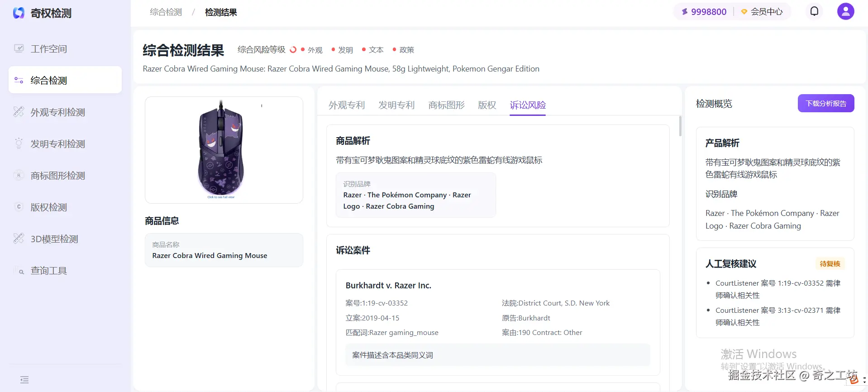
Task: Click the 综合风险等级 risk ring icon
Action: tap(293, 50)
